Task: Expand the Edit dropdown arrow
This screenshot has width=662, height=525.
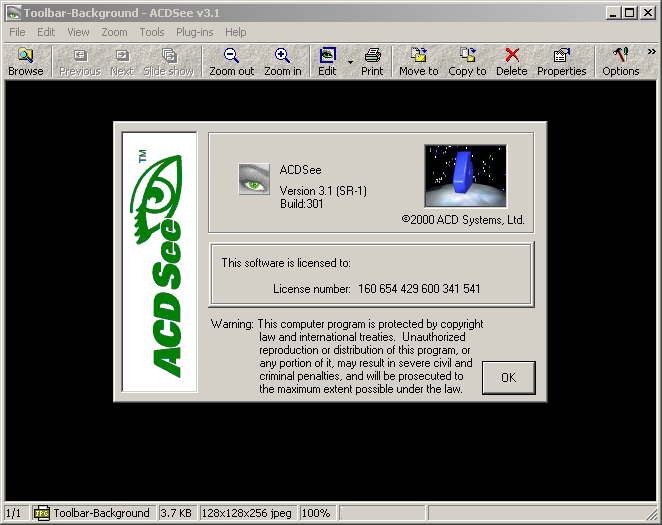Action: (x=350, y=62)
